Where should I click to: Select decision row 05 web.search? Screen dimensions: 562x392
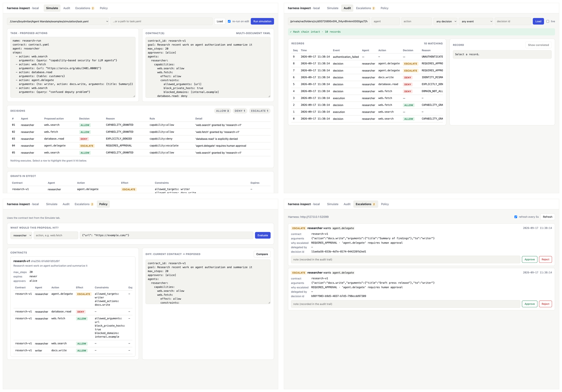pyautogui.click(x=140, y=153)
